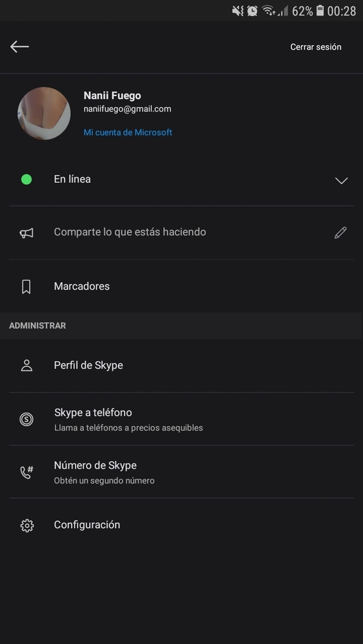Click the Comparte lo que estás haciendo field

coord(181,232)
